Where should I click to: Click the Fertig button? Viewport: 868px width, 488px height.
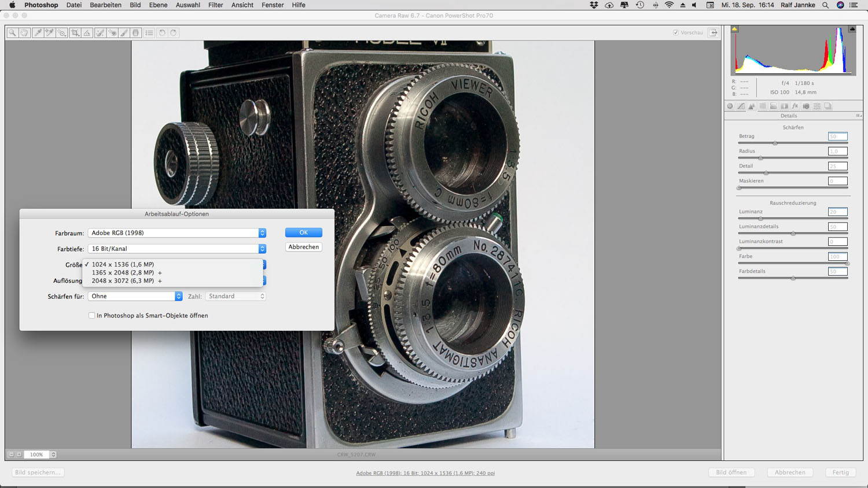pyautogui.click(x=841, y=472)
